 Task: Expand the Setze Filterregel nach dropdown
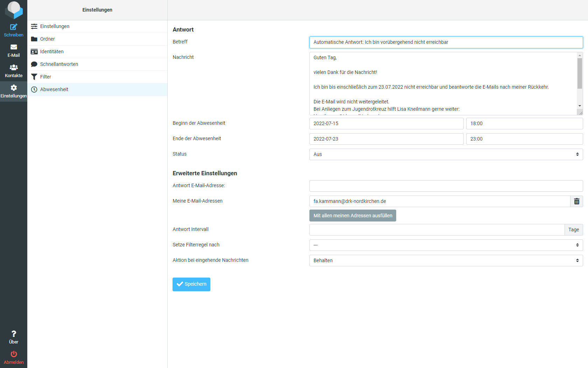point(446,245)
